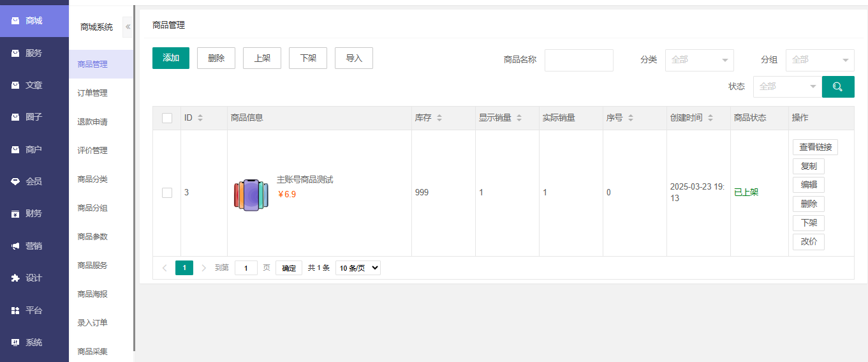Open the 状态 dropdown filter
The image size is (868, 362).
pyautogui.click(x=787, y=87)
